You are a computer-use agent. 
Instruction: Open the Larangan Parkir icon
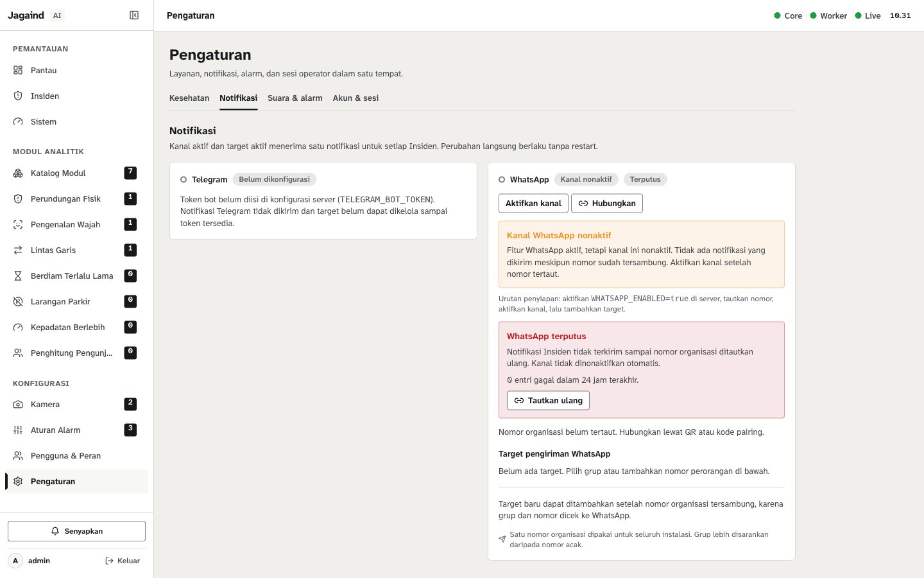click(18, 301)
